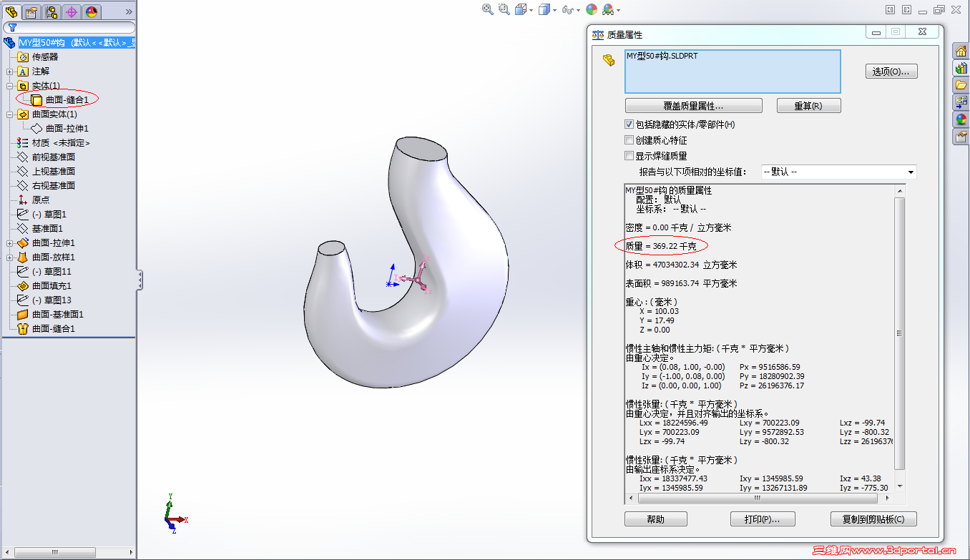This screenshot has width=970, height=560.
Task: Switch to the DimXpertManager crosshair tab
Action: click(72, 11)
